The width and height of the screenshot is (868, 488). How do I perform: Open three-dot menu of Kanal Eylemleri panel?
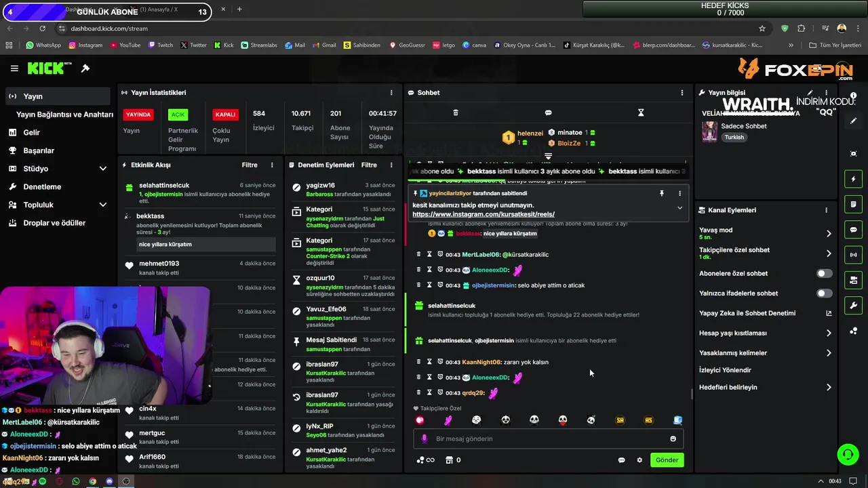coord(826,210)
